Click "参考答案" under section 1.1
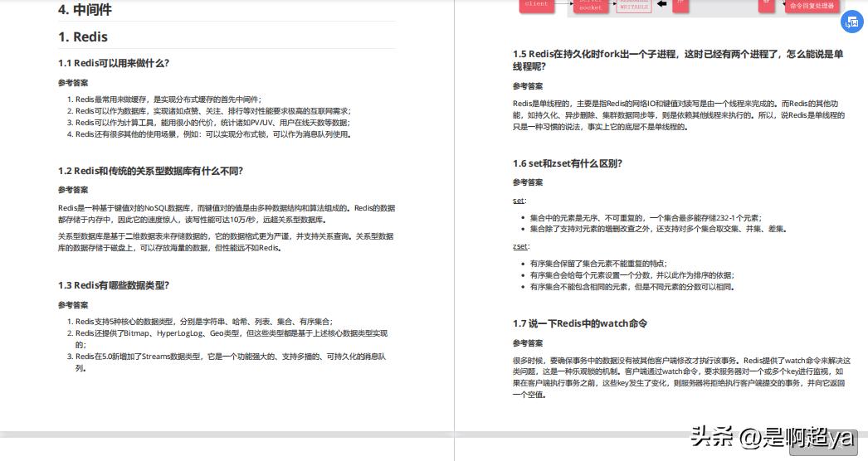Screen dimensions: 868x461 point(73,83)
